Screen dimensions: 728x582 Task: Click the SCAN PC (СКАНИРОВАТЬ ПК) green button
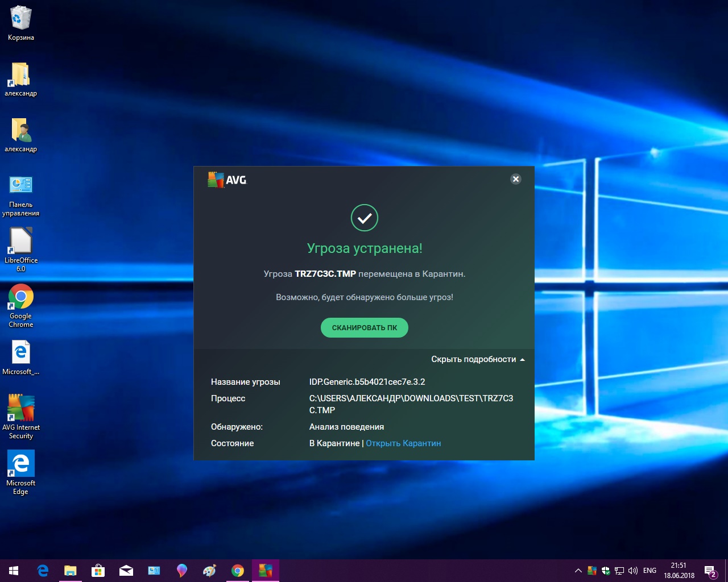[364, 327]
